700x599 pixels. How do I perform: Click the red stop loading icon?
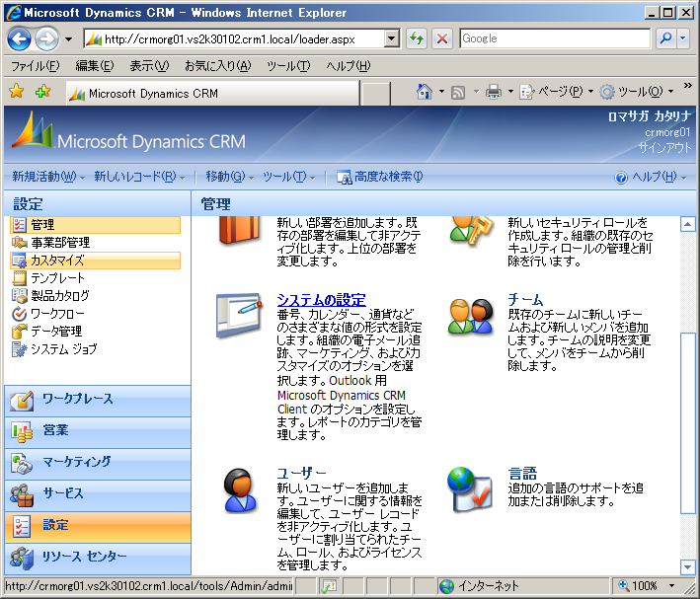pyautogui.click(x=442, y=39)
